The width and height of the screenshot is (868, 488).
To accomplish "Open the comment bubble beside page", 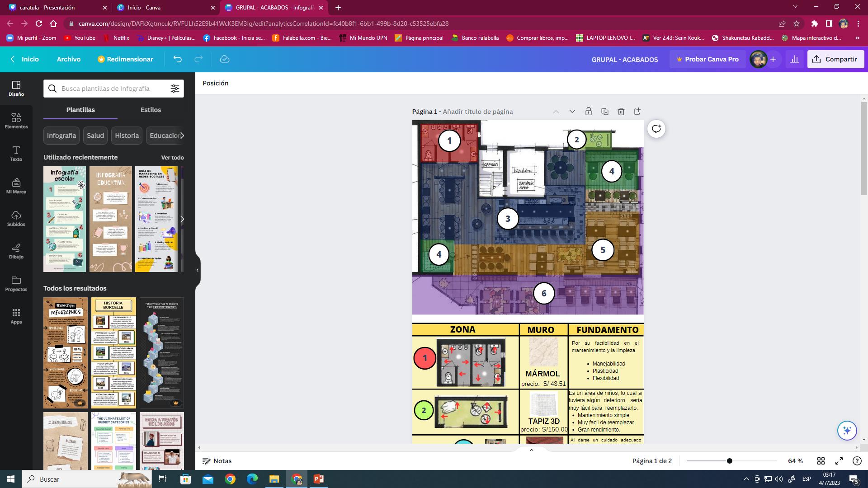I will pos(656,129).
